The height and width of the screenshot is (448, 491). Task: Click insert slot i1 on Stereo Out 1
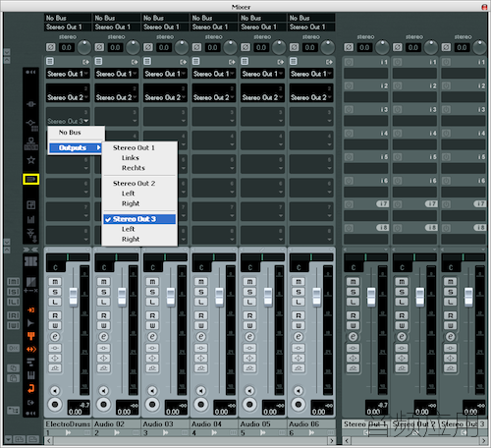[x=365, y=74]
